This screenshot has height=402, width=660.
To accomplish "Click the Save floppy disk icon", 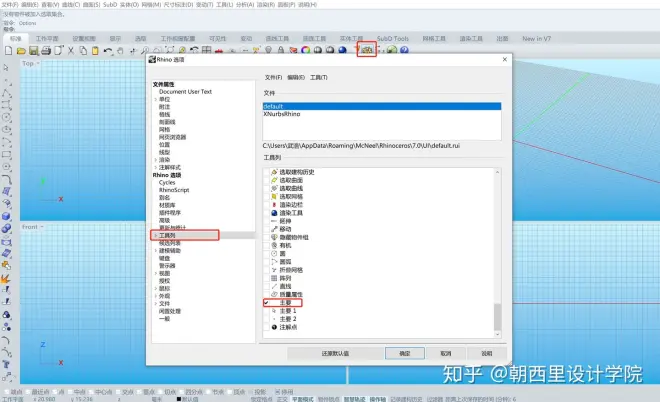I will pyautogui.click(x=34, y=51).
